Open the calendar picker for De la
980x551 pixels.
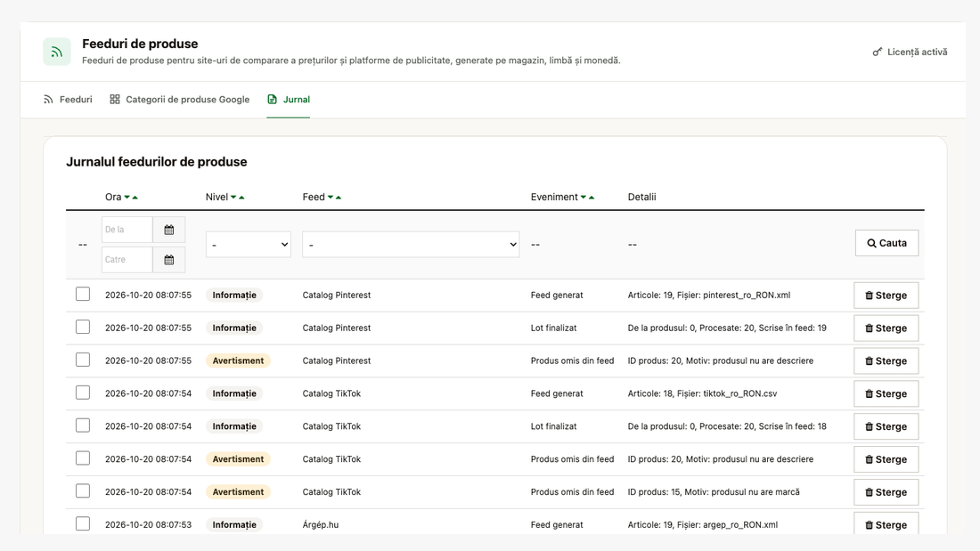pyautogui.click(x=168, y=230)
